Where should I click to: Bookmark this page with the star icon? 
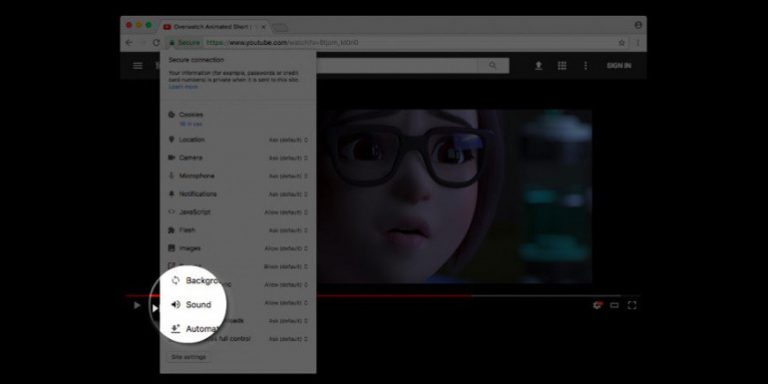(622, 43)
